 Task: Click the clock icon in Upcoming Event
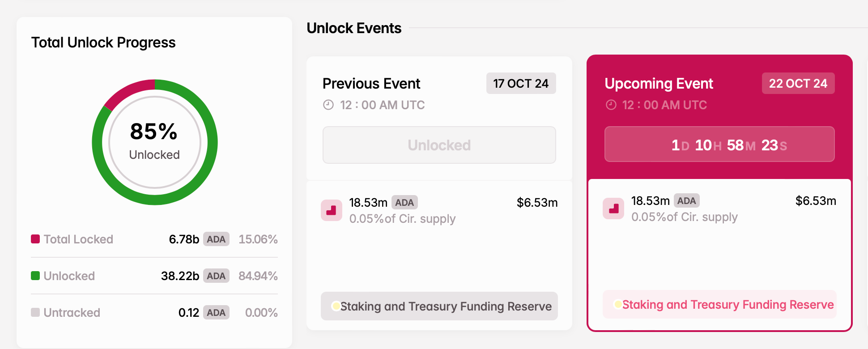(611, 105)
